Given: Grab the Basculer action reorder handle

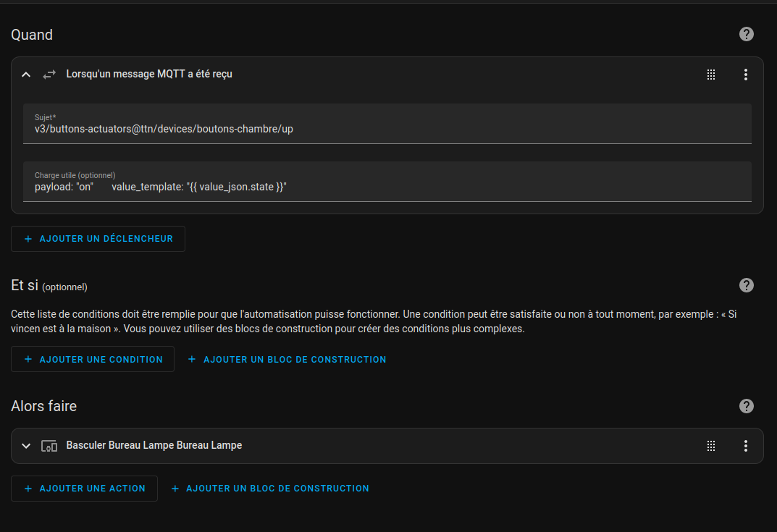Looking at the screenshot, I should [x=711, y=446].
